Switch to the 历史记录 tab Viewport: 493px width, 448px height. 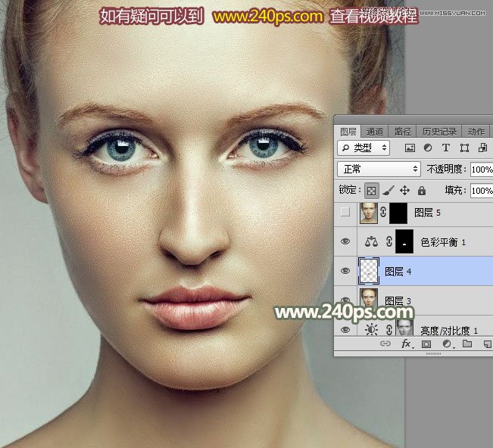coord(438,131)
